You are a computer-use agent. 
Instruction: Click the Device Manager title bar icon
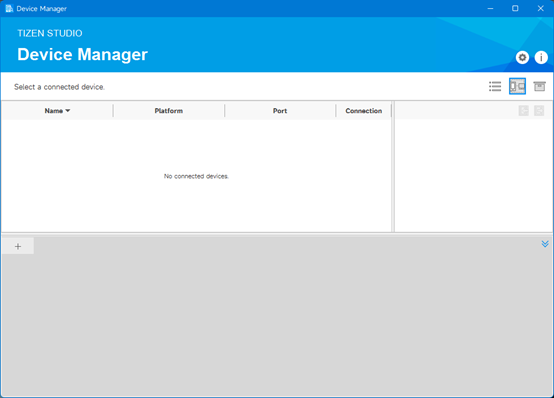[x=9, y=8]
